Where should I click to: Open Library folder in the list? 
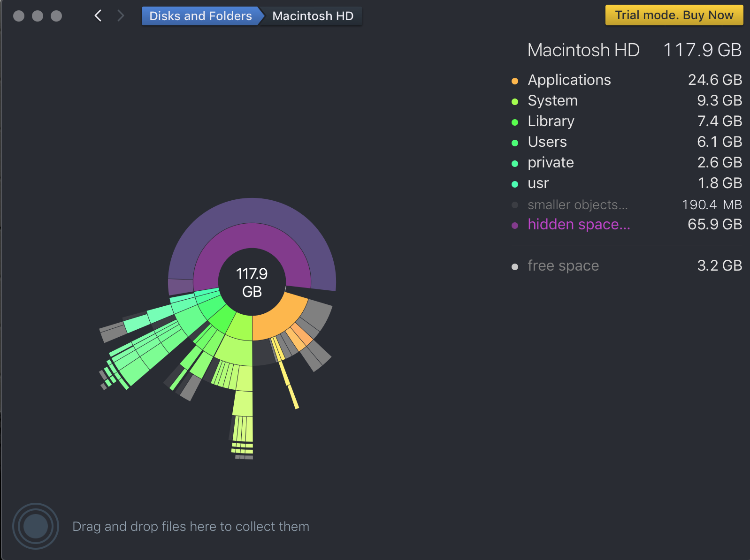627,121
